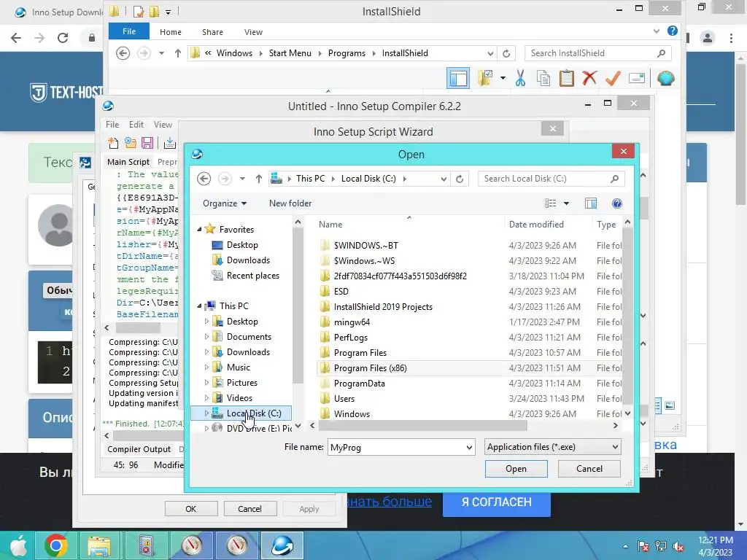
Task: Refresh the Local Disk (C:) listing
Action: [460, 179]
